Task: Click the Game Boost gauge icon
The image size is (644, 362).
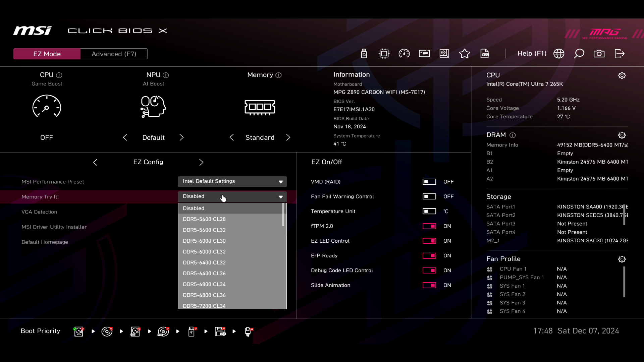Action: [47, 107]
